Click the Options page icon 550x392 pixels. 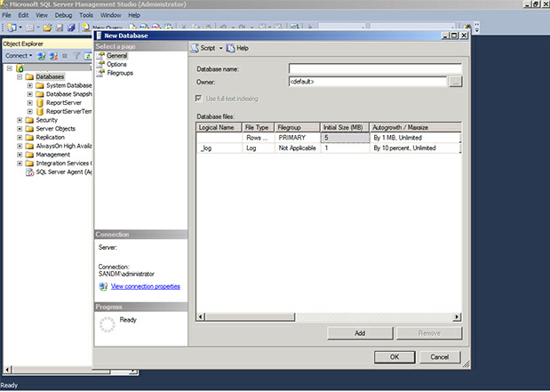(x=100, y=64)
